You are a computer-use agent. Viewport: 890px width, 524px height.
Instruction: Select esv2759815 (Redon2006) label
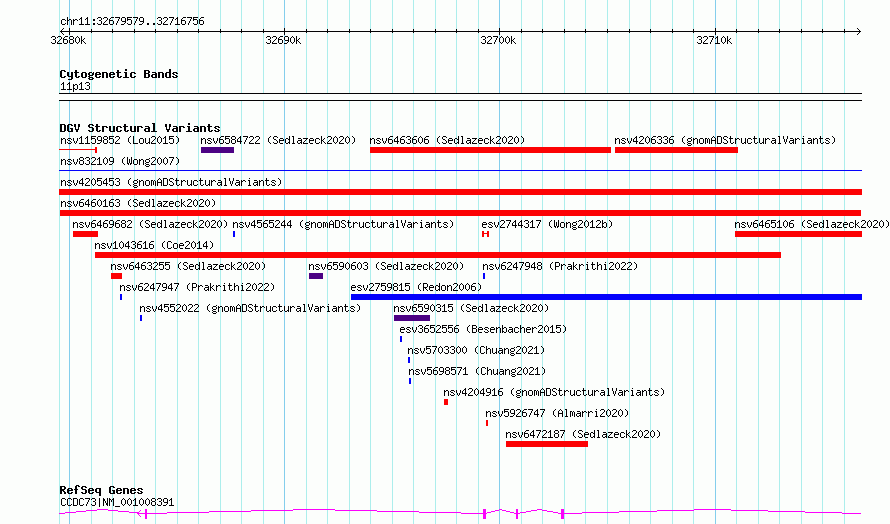click(416, 287)
